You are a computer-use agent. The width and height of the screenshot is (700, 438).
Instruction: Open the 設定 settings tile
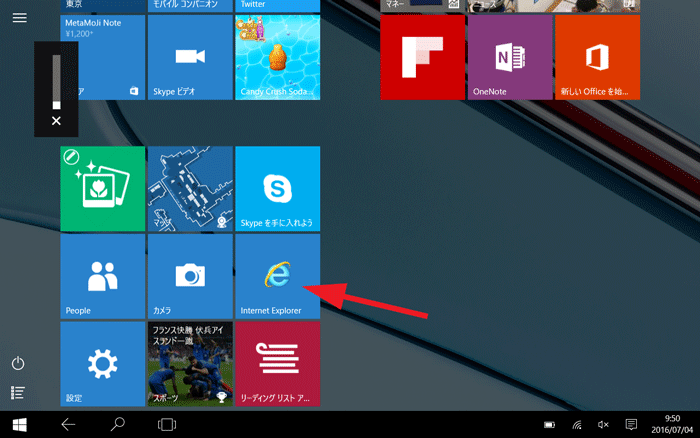(103, 364)
